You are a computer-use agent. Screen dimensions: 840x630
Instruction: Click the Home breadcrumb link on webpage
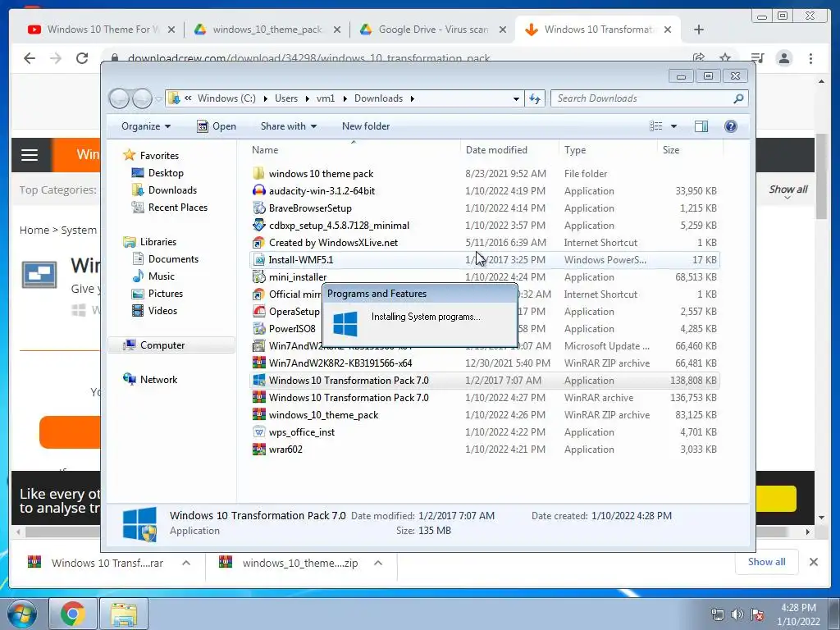(x=34, y=230)
